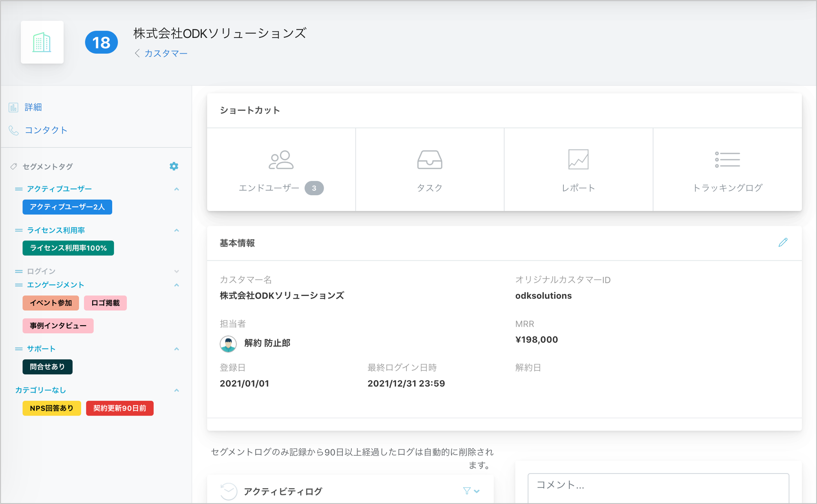
Task: Click the MRR value ¥198,000
Action: click(x=537, y=340)
